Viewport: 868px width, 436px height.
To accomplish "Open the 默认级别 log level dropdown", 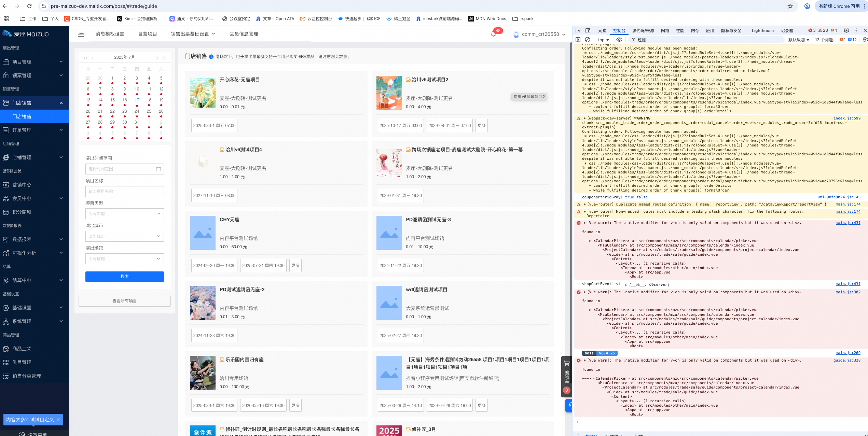I will (x=799, y=40).
